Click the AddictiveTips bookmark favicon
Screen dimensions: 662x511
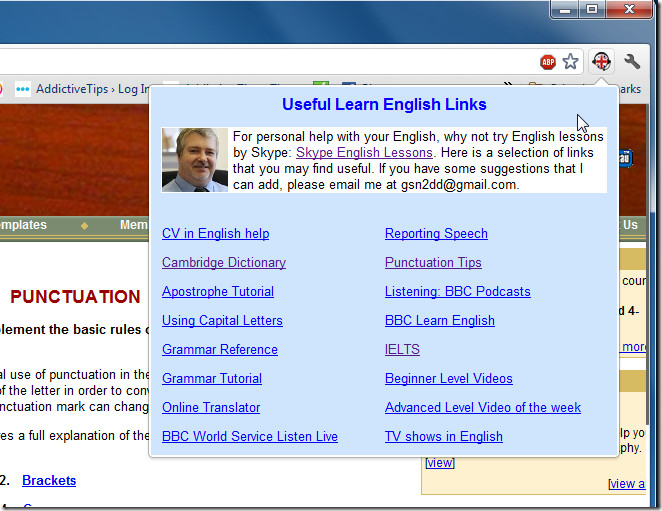click(22, 89)
